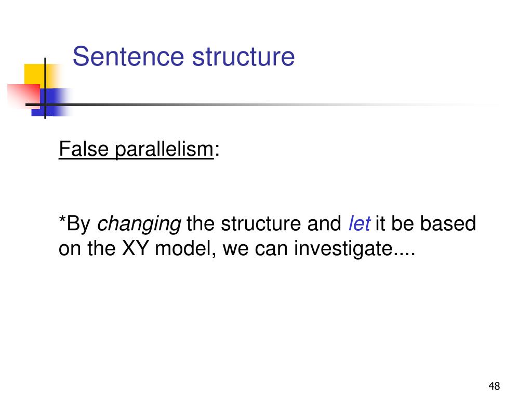Click the Sentence structure title
Screen dimensions: 532x399
[x=183, y=56]
